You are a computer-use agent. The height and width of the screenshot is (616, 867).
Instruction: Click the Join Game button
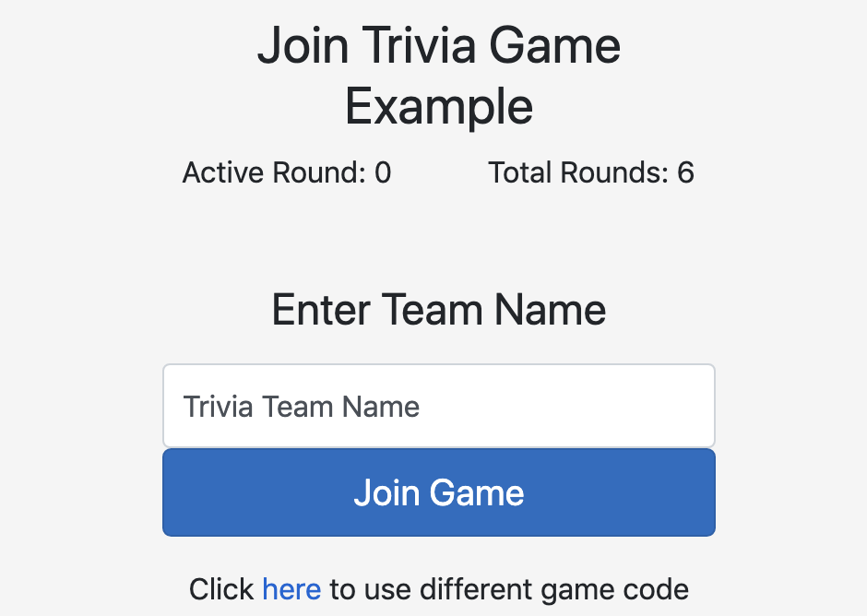coord(438,492)
